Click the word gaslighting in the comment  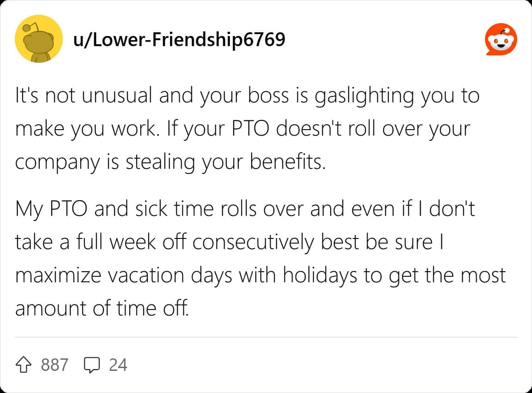coord(364,96)
